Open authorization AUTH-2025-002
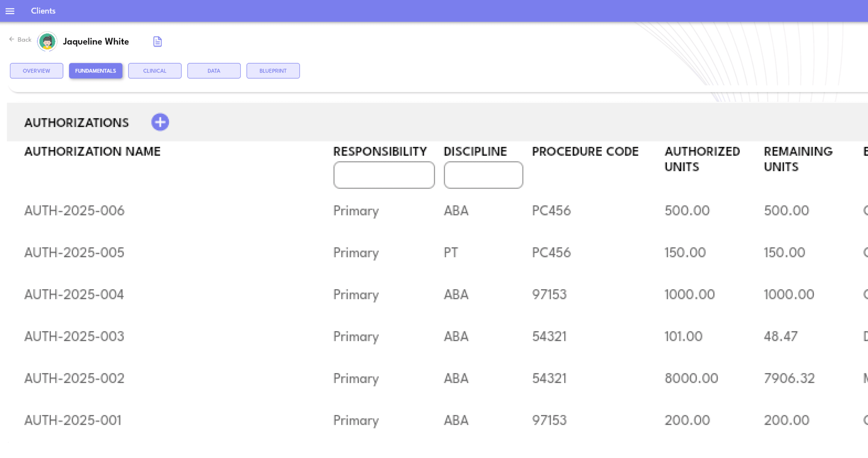This screenshot has height=458, width=868. (74, 378)
